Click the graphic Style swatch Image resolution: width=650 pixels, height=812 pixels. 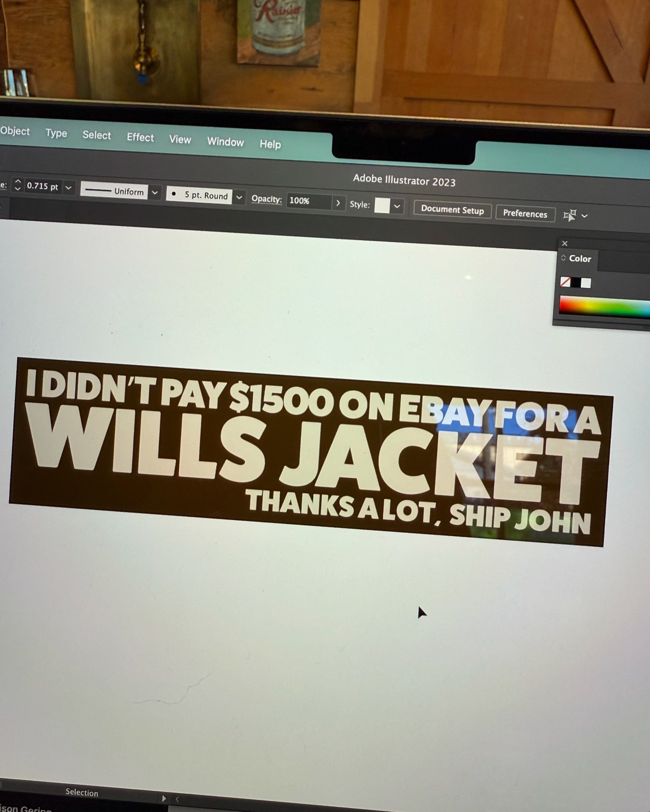click(382, 205)
